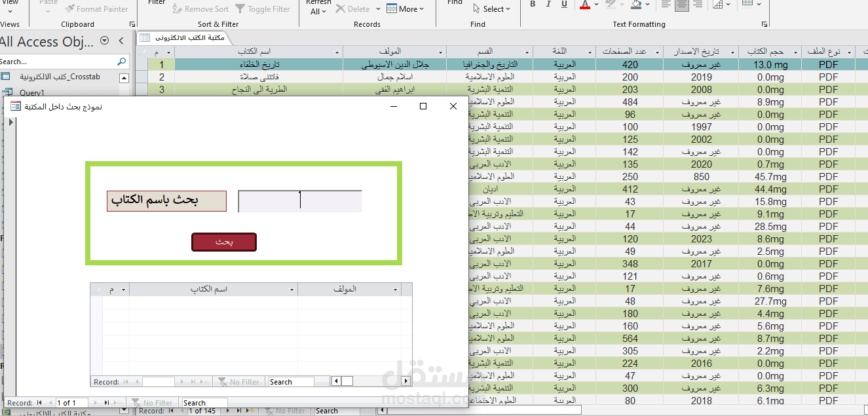
Task: Open the اسم الكتاب column filter arrow in main table
Action: (336, 52)
